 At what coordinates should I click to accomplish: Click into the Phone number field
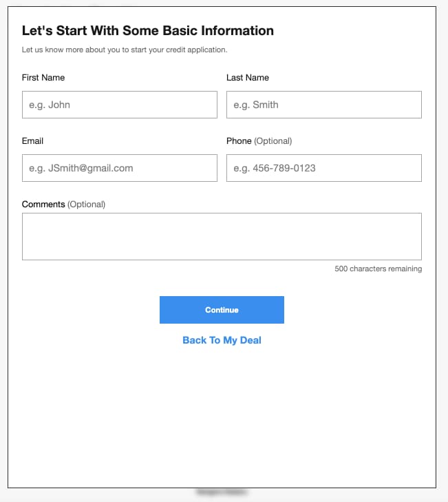pos(324,168)
